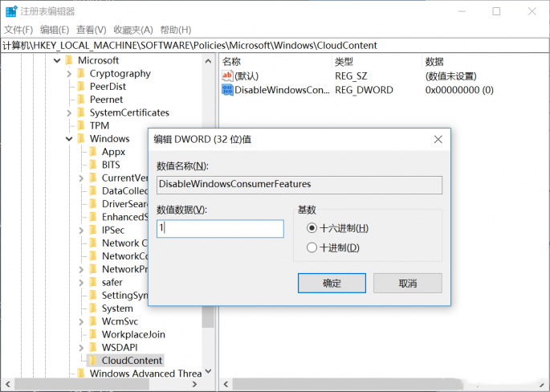Click the BITS folder icon
Screen dimensions: 550x392
93,165
